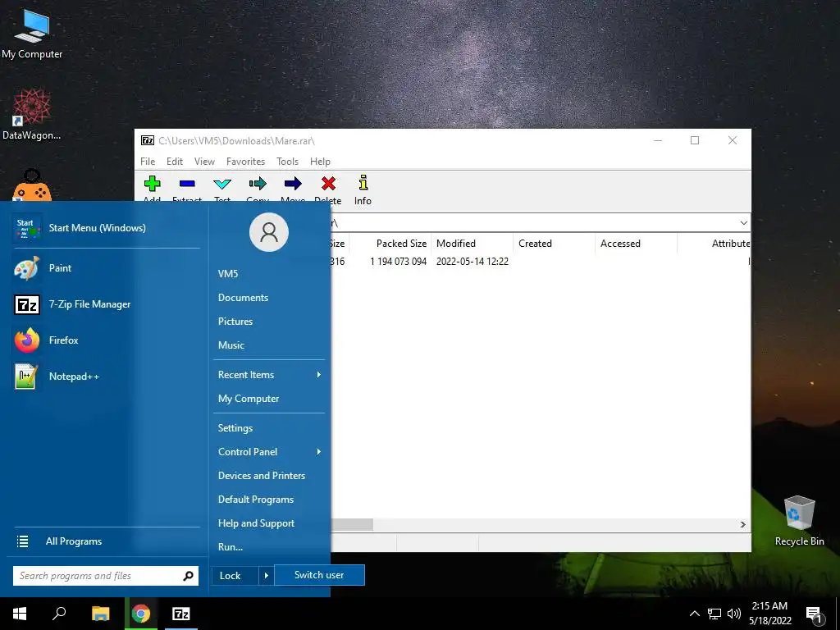Click the 7-Zip taskbar button
Viewport: 840px width, 630px height.
tap(181, 614)
